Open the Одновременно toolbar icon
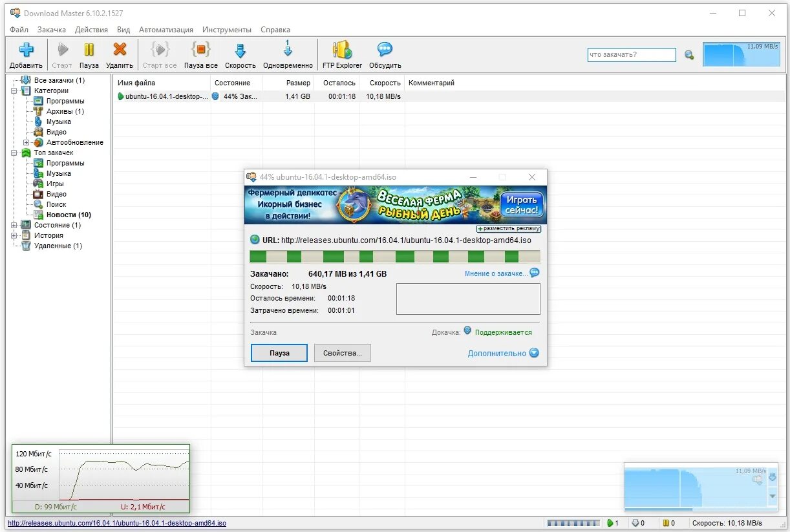This screenshot has width=790, height=532. point(288,48)
